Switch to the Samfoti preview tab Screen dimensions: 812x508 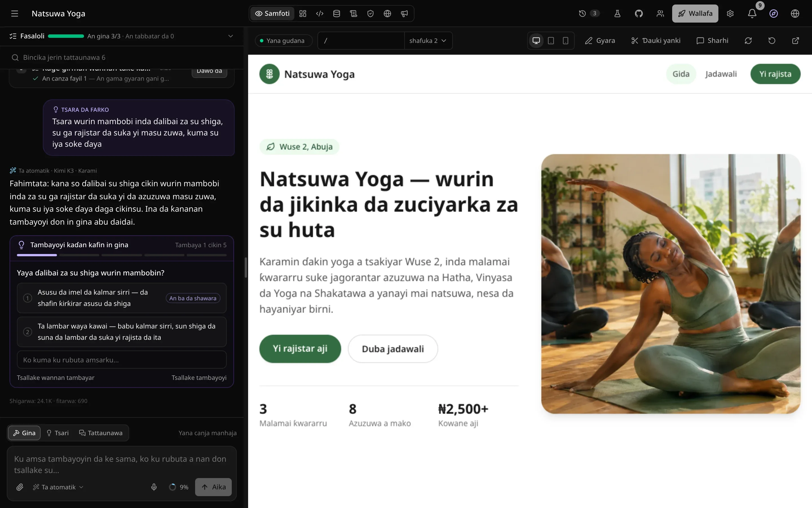pyautogui.click(x=272, y=14)
